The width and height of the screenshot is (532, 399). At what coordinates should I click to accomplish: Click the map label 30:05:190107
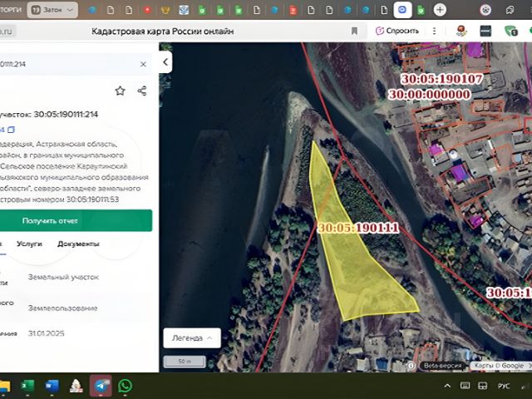441,79
